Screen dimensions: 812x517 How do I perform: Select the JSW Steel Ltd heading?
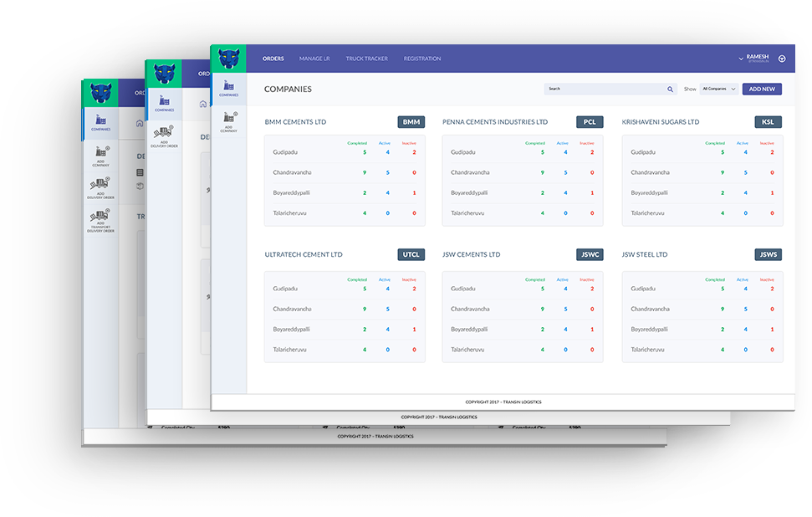[644, 255]
